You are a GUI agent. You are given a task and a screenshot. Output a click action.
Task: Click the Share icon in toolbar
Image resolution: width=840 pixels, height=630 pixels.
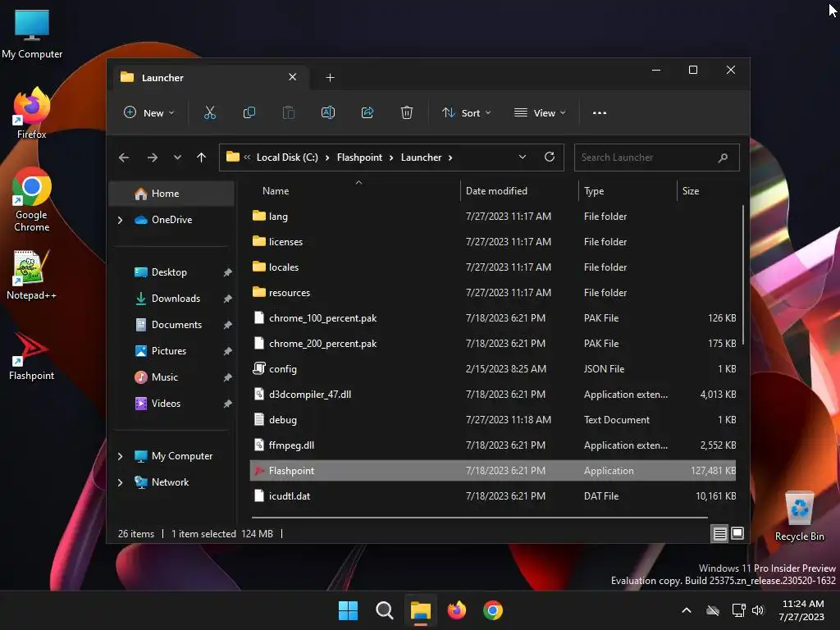[367, 113]
